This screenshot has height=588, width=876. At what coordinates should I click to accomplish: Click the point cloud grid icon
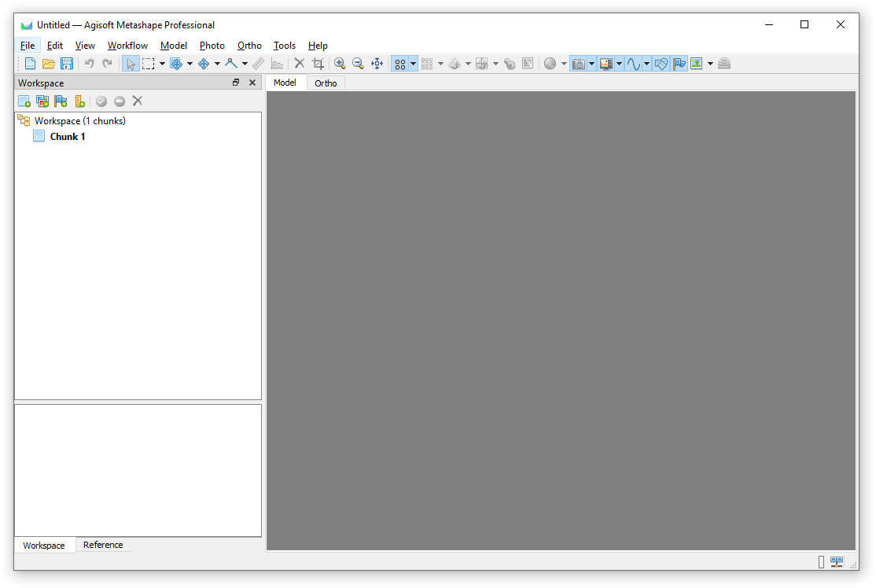coord(428,64)
